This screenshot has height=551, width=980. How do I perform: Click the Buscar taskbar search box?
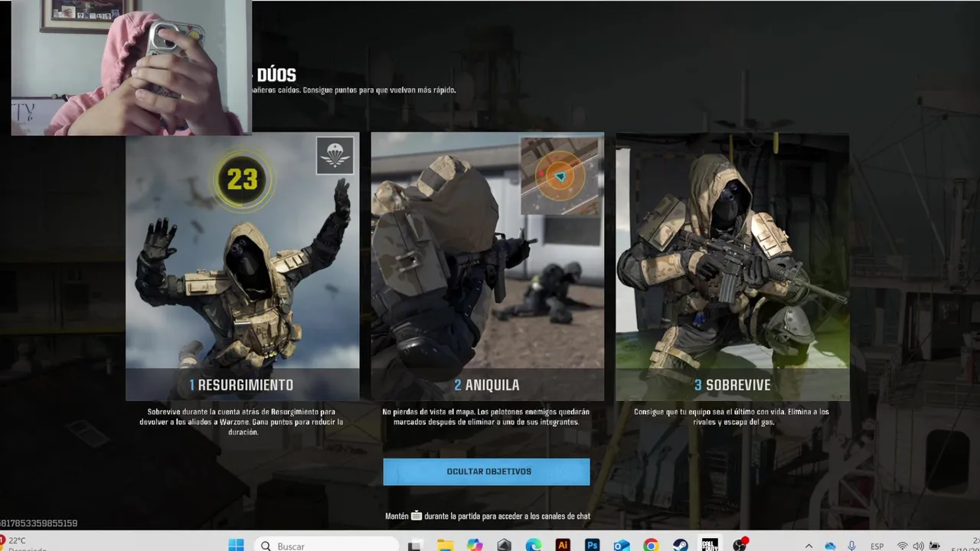[327, 546]
